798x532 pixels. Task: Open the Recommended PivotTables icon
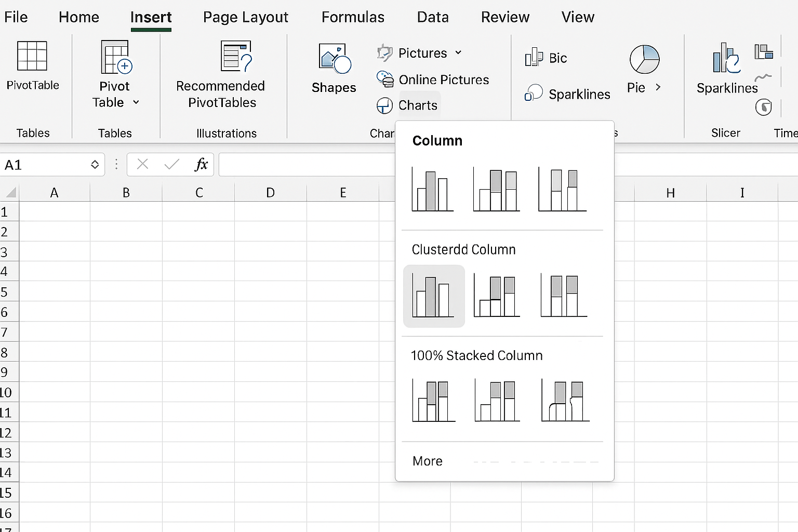coord(236,56)
